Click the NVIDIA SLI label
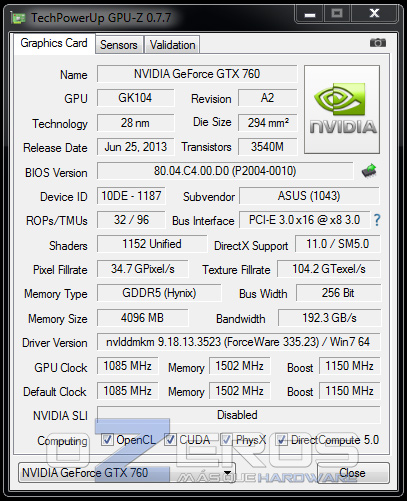 (60, 416)
